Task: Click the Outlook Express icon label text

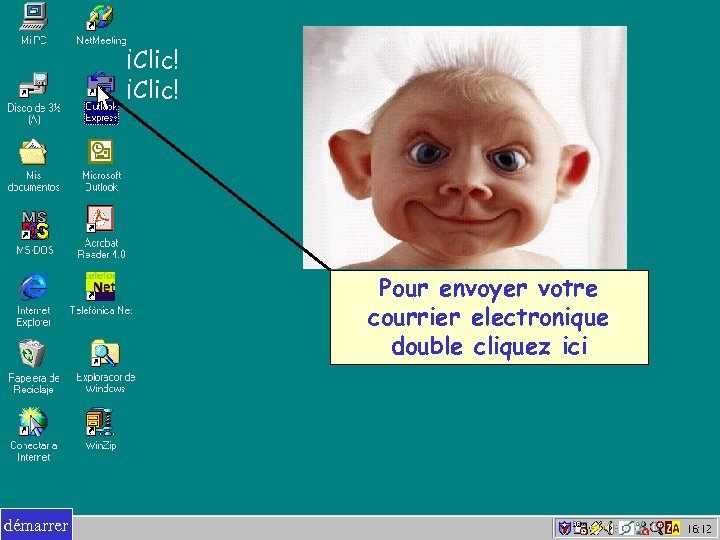Action: (101, 112)
